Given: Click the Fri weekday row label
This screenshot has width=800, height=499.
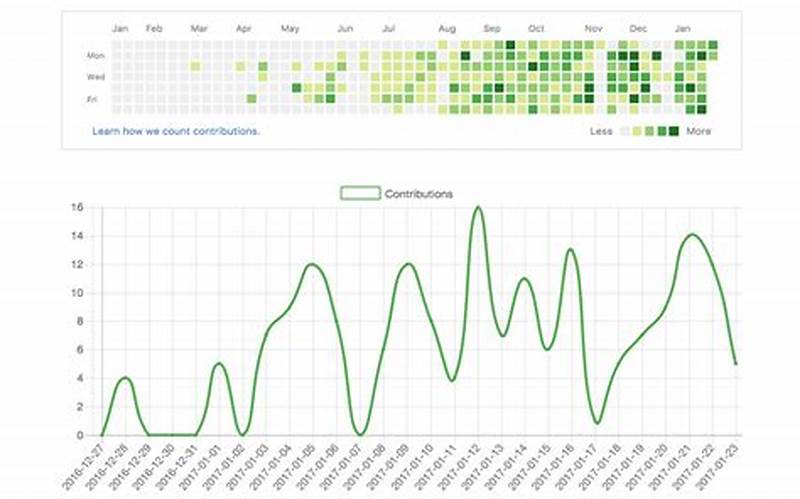Looking at the screenshot, I should pyautogui.click(x=92, y=99).
